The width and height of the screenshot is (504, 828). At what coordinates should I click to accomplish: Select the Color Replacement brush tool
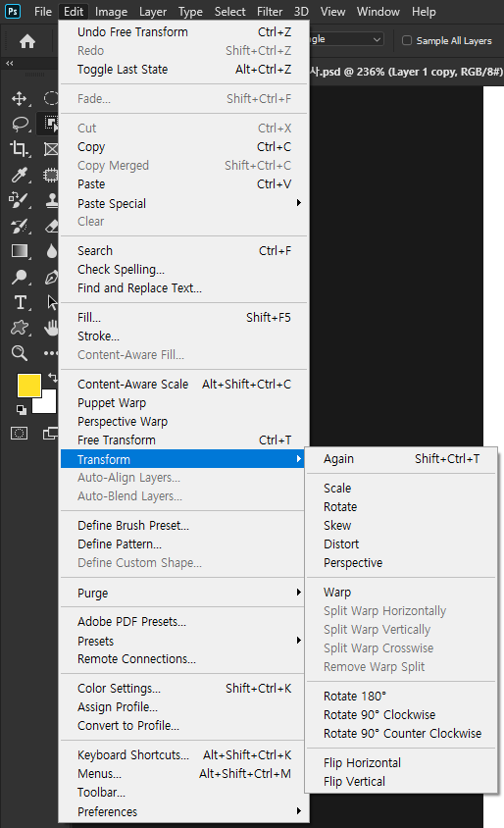20,200
